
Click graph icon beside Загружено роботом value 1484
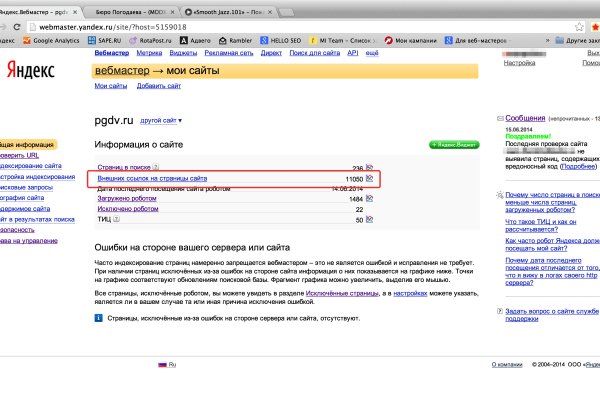369,199
